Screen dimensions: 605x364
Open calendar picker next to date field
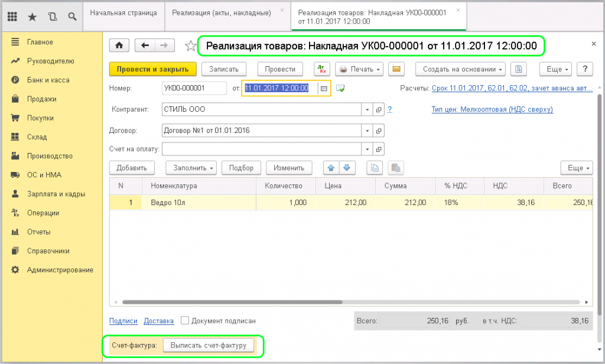point(324,89)
